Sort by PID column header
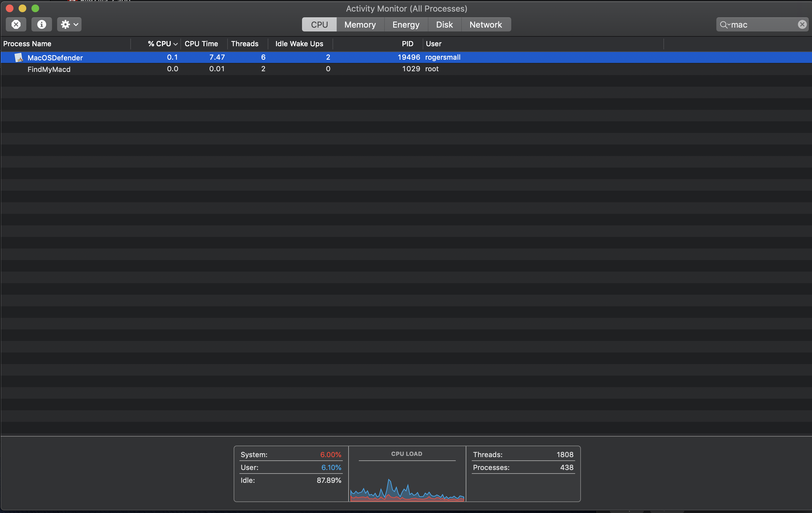Screen dimensions: 812x513 407,44
